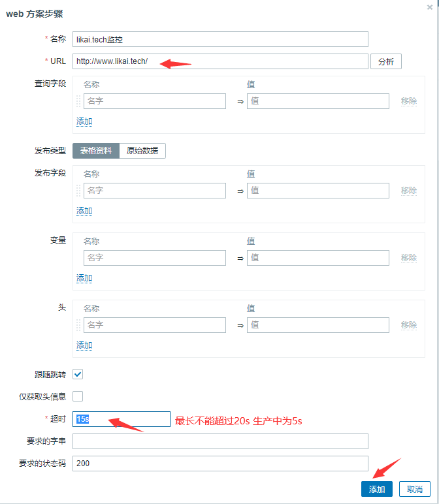Viewport: 439px width, 504px height.
Task: Add a new variable
Action: coord(84,278)
